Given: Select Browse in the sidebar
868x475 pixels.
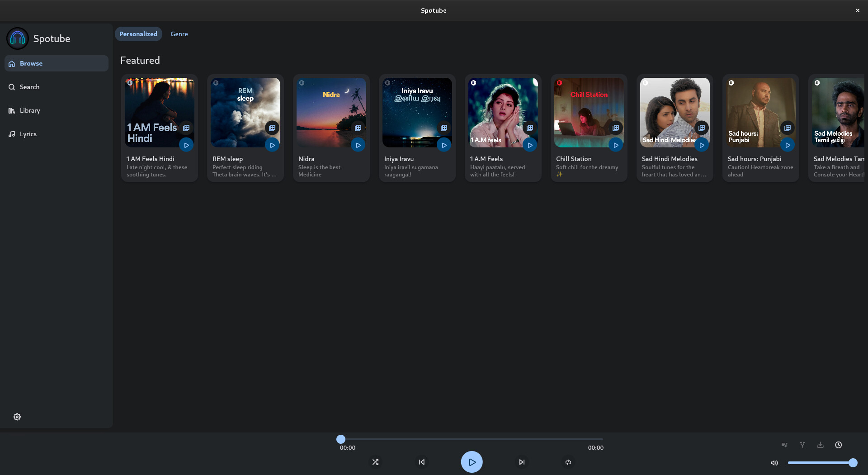Looking at the screenshot, I should click(x=31, y=63).
